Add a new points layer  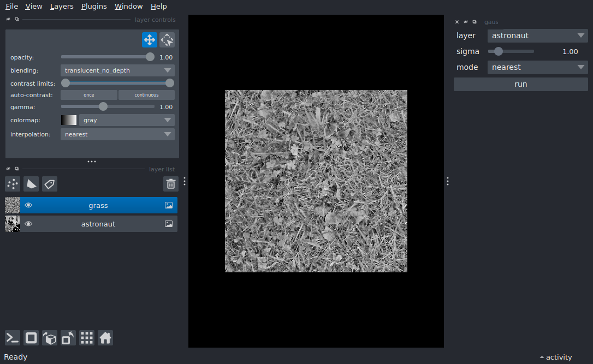13,184
